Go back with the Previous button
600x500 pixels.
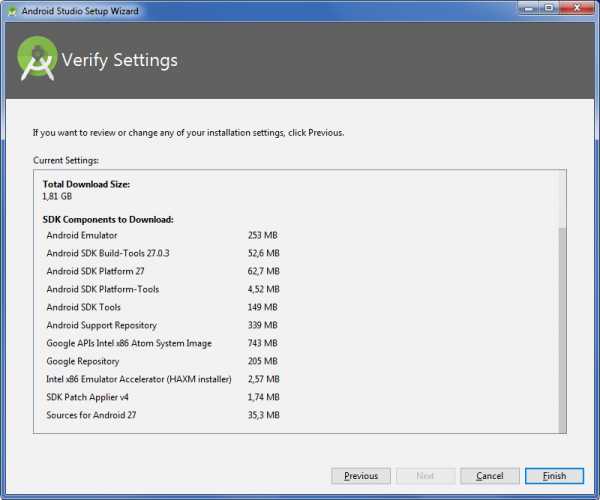tap(361, 476)
